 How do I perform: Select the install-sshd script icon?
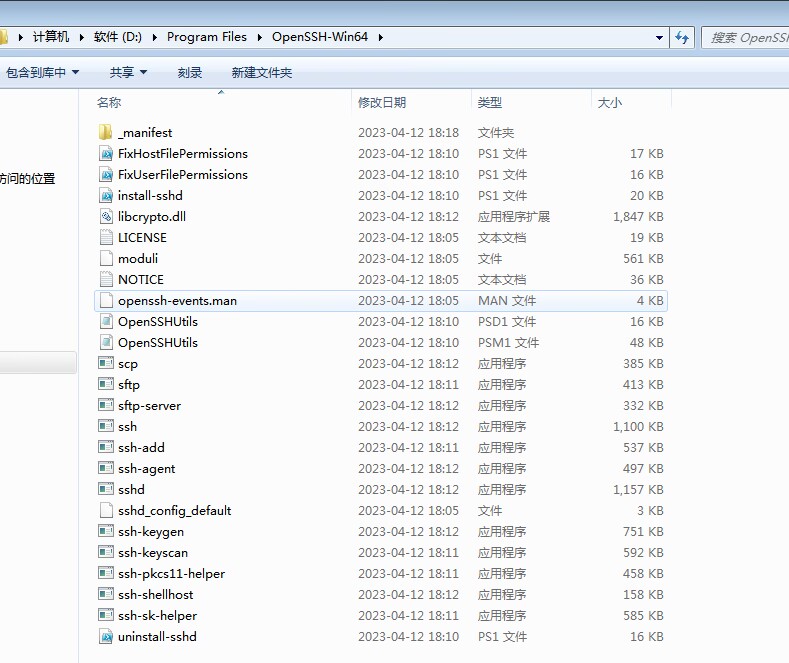click(106, 196)
